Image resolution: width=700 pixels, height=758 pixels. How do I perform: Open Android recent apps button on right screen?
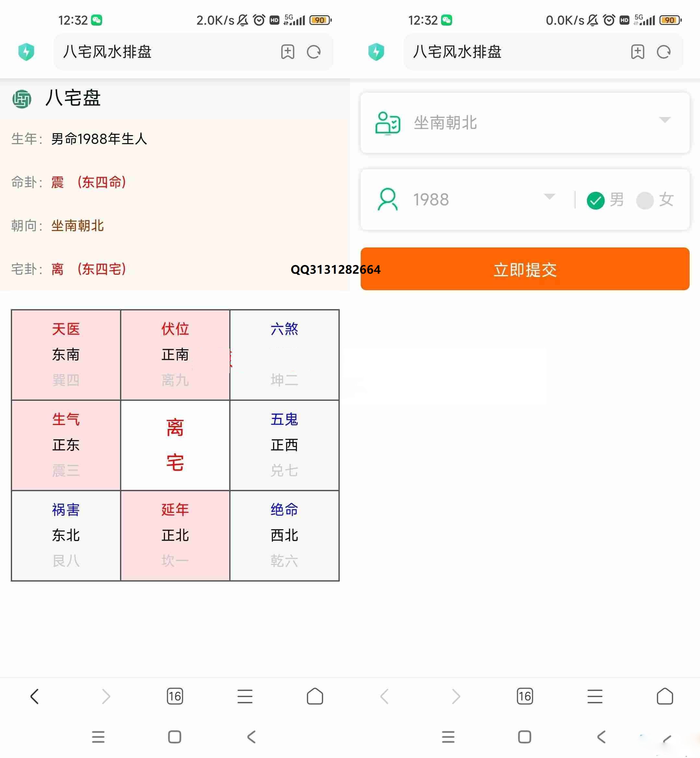pyautogui.click(x=448, y=737)
